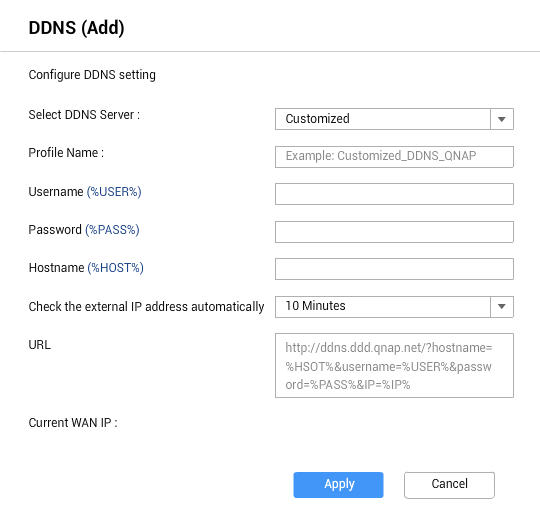Screen dimensions: 540x520
Task: Click inside the URL text area
Action: pyautogui.click(x=394, y=365)
